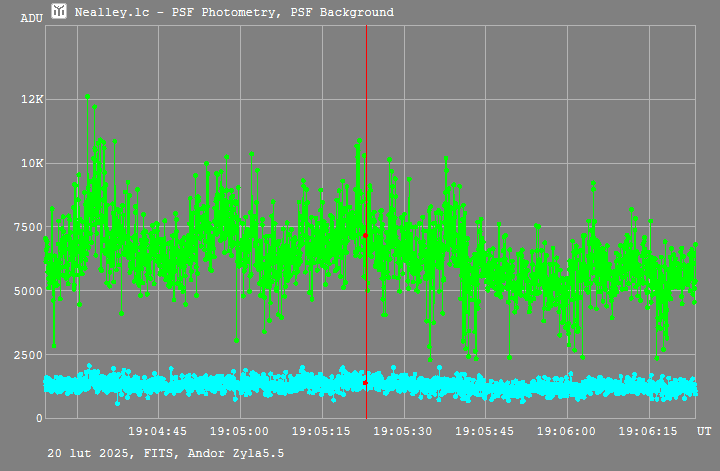Click the title text 'Nealley.lc - PSF Photometry, PSF Background'
720x471 pixels.
click(x=234, y=12)
